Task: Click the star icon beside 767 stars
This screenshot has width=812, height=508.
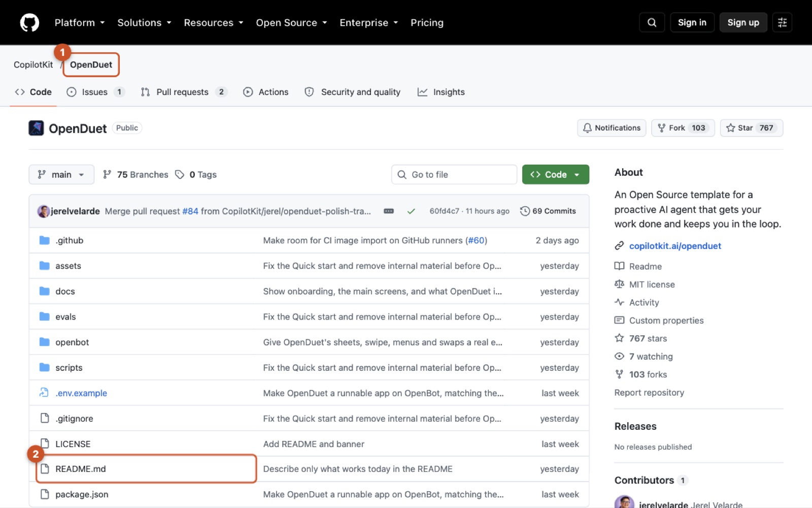Action: (619, 338)
